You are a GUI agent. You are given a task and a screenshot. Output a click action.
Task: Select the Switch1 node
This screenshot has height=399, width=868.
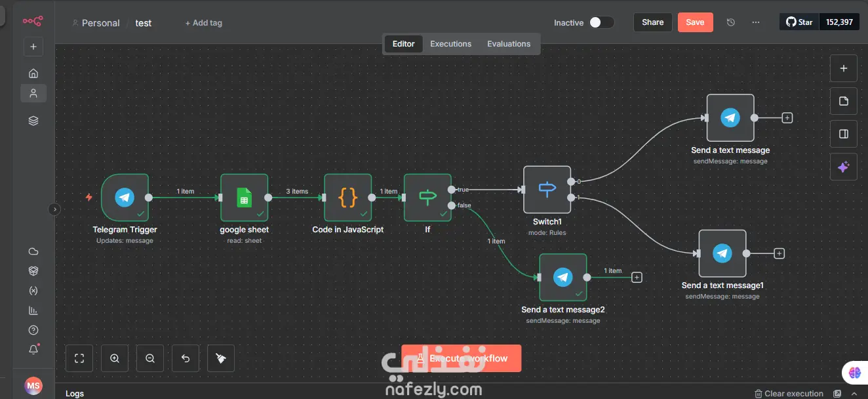click(x=547, y=190)
